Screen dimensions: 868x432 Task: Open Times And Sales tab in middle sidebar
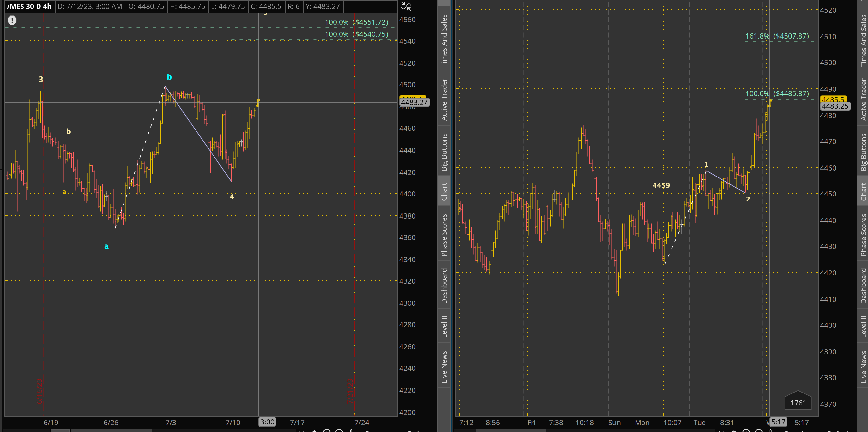point(444,40)
